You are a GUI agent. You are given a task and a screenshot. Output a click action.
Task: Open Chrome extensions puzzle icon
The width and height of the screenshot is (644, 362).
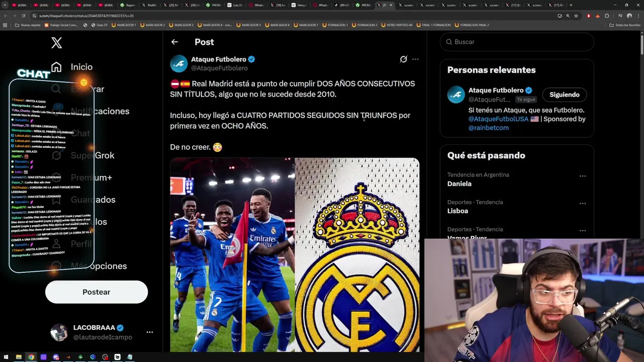[x=607, y=16]
